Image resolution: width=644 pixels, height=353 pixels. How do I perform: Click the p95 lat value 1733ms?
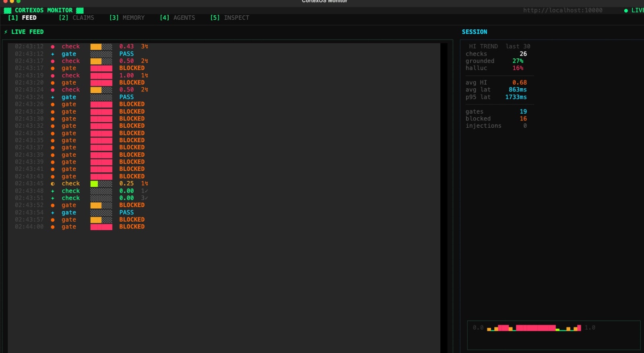pyautogui.click(x=516, y=97)
